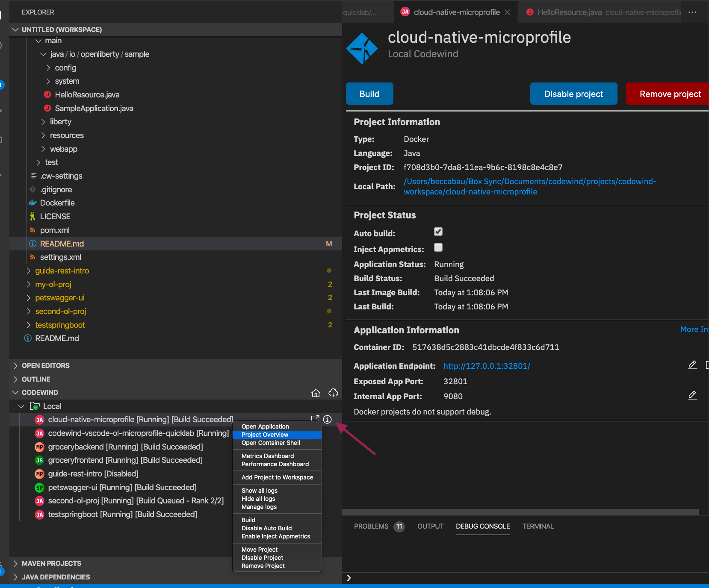The width and height of the screenshot is (709, 588).
Task: Expand the Open Editors section
Action: coord(15,365)
